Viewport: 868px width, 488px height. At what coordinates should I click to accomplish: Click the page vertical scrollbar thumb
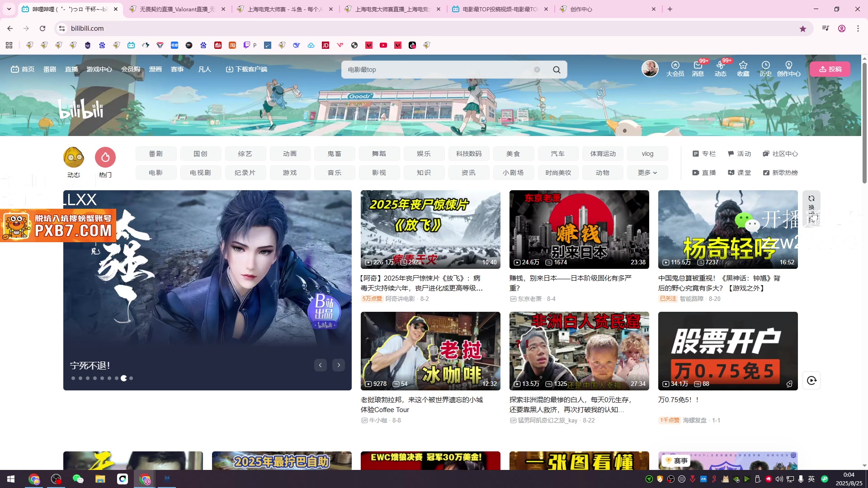(864, 122)
